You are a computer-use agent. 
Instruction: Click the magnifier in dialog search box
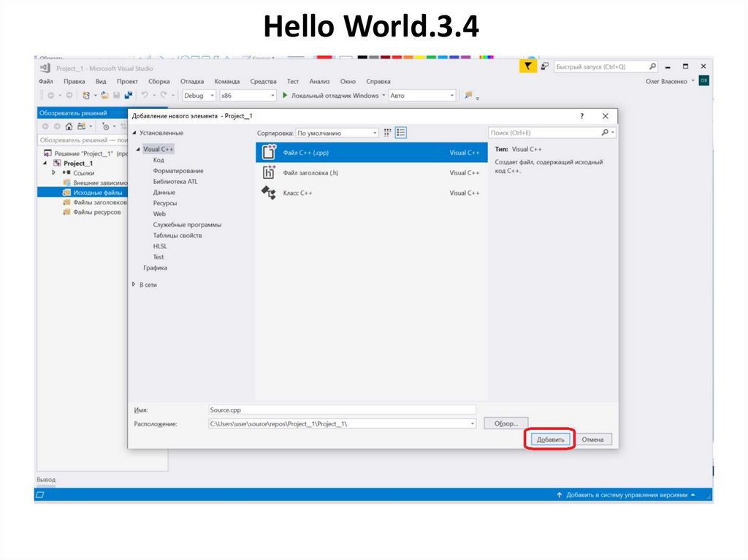[x=604, y=133]
